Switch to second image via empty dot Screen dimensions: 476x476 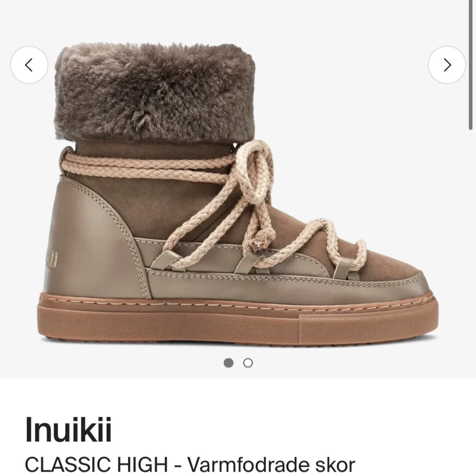coord(248,363)
